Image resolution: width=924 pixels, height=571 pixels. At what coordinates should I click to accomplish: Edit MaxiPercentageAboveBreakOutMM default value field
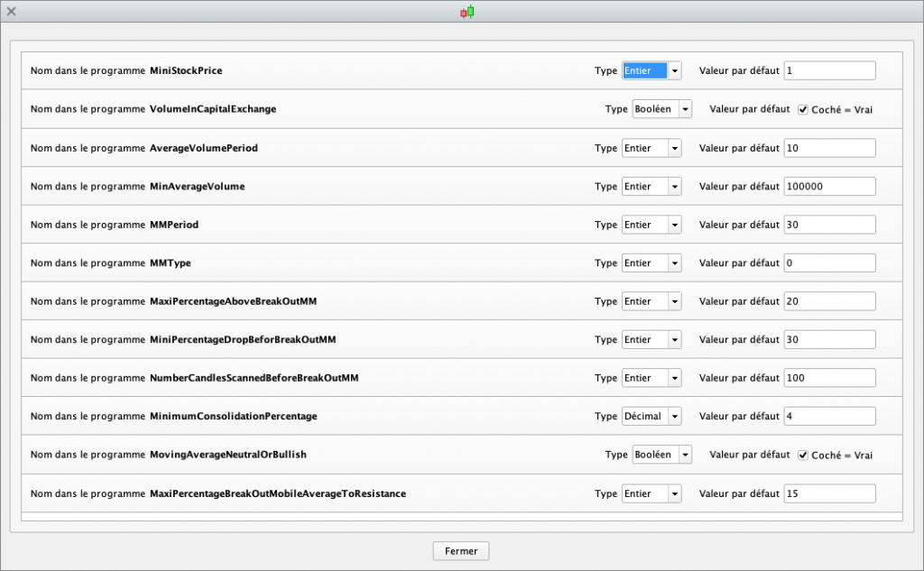click(x=830, y=301)
